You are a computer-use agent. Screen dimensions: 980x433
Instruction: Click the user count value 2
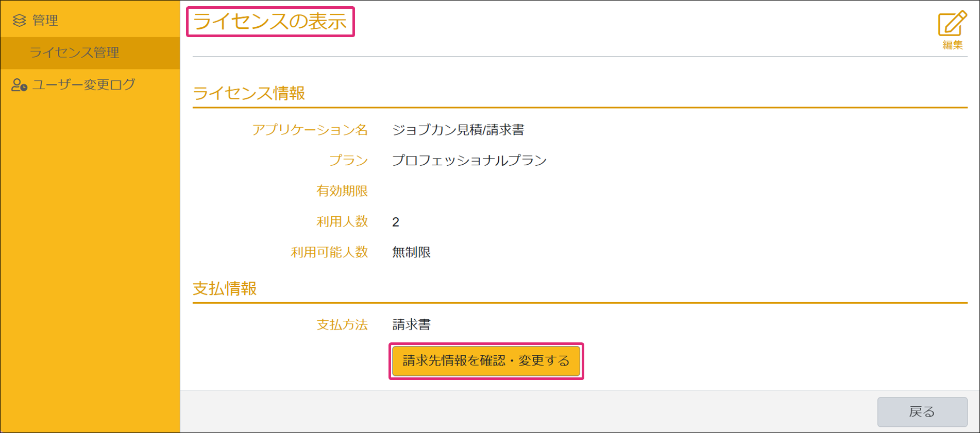point(396,222)
